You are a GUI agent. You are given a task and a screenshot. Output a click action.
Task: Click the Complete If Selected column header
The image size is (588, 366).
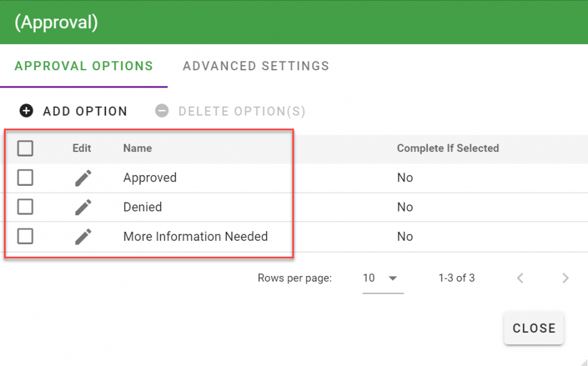click(448, 148)
